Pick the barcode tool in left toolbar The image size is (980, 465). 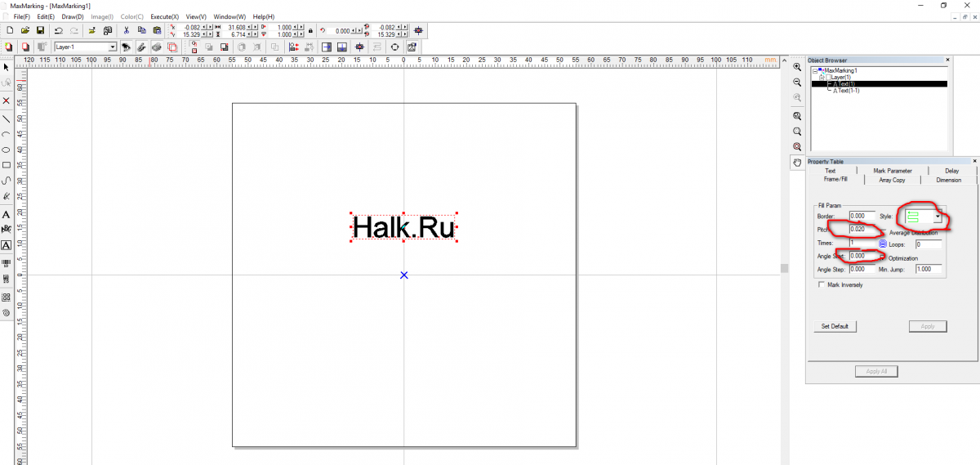click(7, 263)
